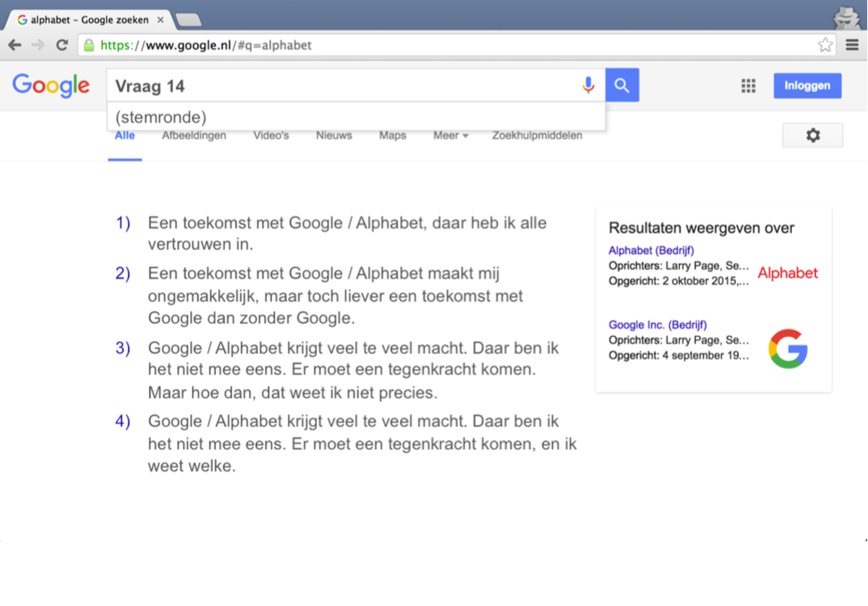Reload the page with the refresh icon
This screenshot has width=868, height=606.
point(62,45)
